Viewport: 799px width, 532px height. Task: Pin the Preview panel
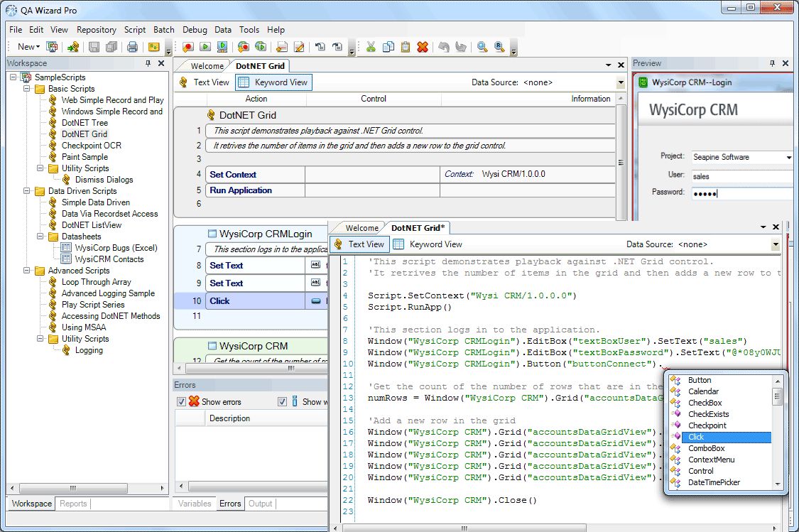773,63
